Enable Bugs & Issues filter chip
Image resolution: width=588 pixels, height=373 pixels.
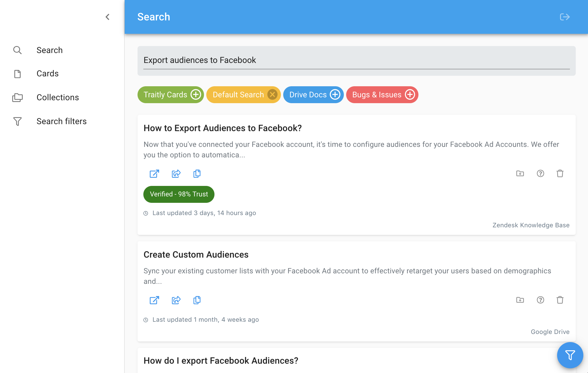coord(410,95)
